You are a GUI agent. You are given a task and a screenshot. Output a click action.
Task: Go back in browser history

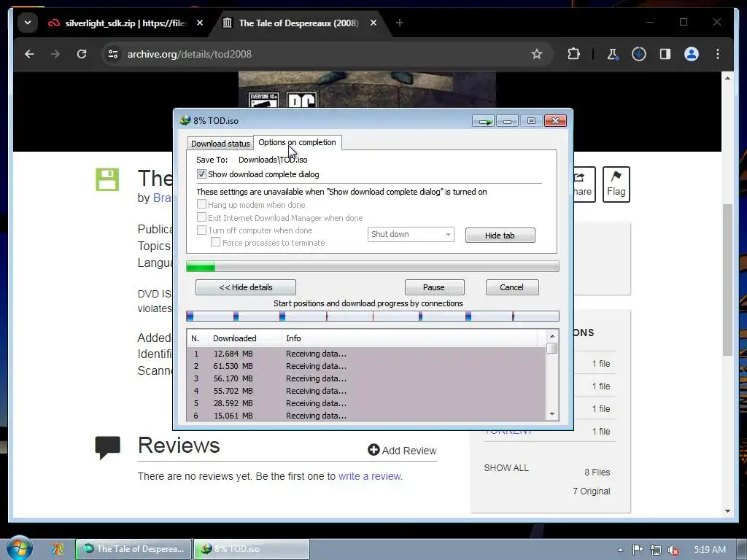[29, 54]
